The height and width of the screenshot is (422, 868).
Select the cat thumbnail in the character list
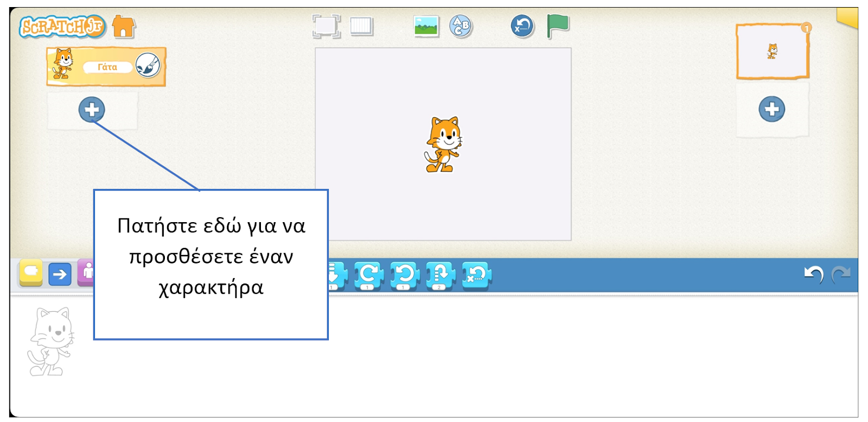click(x=63, y=64)
